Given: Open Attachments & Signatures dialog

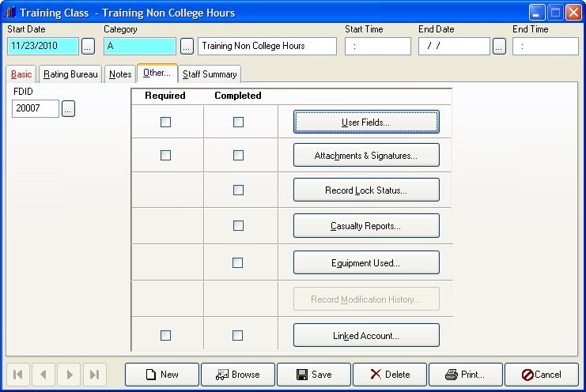Looking at the screenshot, I should 366,156.
